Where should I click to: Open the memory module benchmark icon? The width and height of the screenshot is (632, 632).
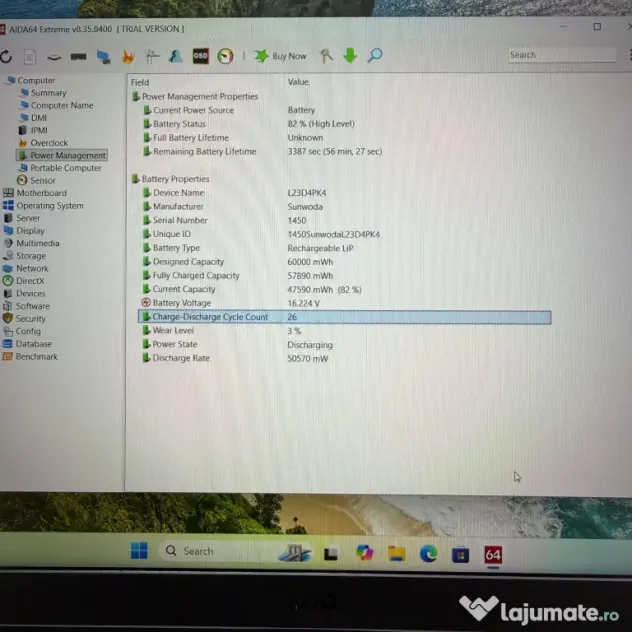(x=79, y=56)
